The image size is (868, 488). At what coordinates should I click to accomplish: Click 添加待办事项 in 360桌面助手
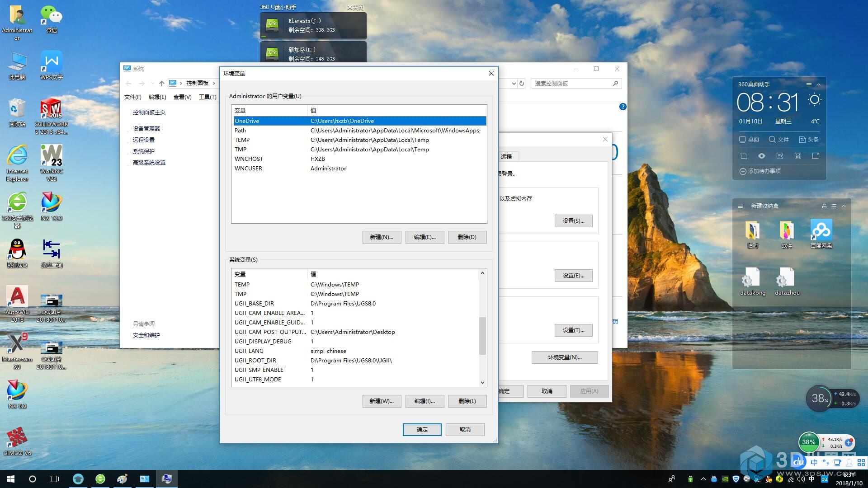tap(760, 171)
